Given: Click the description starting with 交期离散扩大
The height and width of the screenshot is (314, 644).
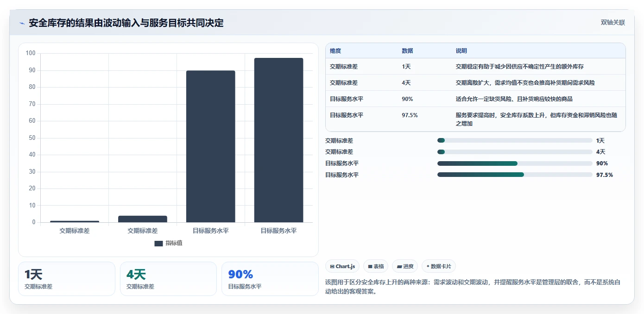Looking at the screenshot, I should point(525,83).
